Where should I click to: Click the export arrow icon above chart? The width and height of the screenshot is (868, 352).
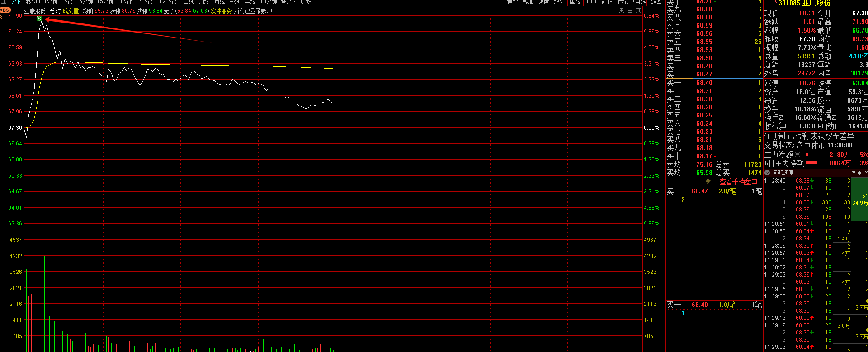(x=622, y=11)
